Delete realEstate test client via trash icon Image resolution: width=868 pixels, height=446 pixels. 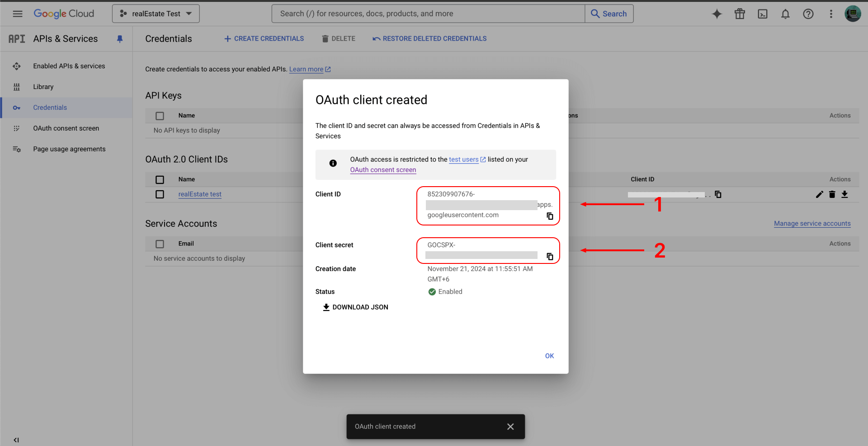pyautogui.click(x=832, y=194)
